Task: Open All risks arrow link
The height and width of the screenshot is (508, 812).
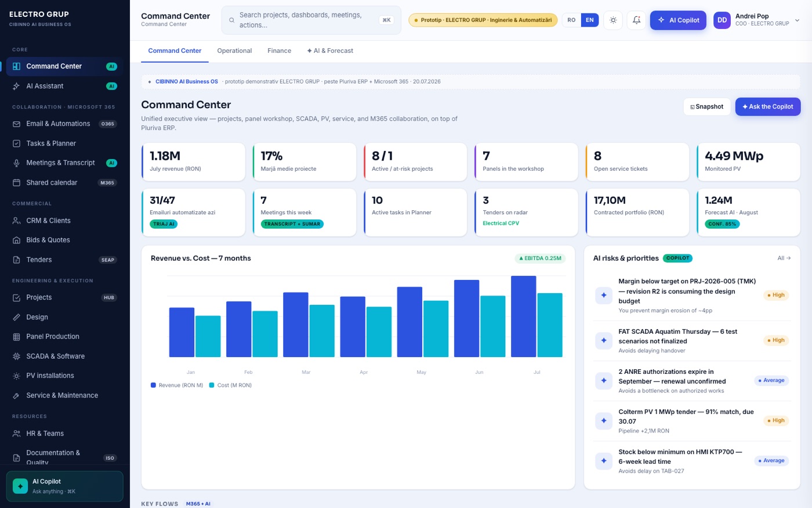Action: [x=784, y=258]
